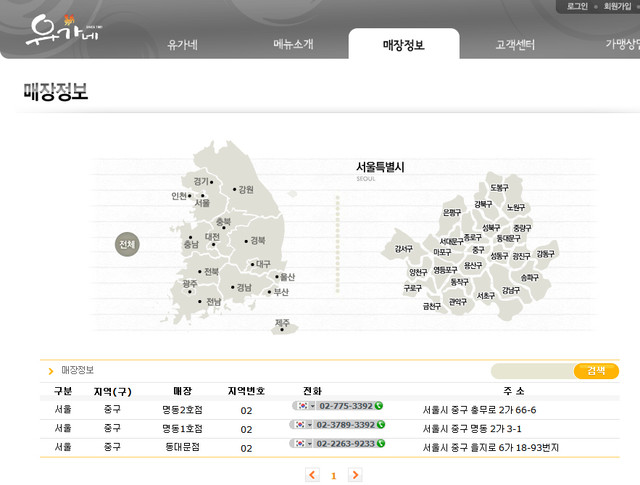Select 서대문구 on the Seoul map
This screenshot has height=485, width=640.
point(451,241)
